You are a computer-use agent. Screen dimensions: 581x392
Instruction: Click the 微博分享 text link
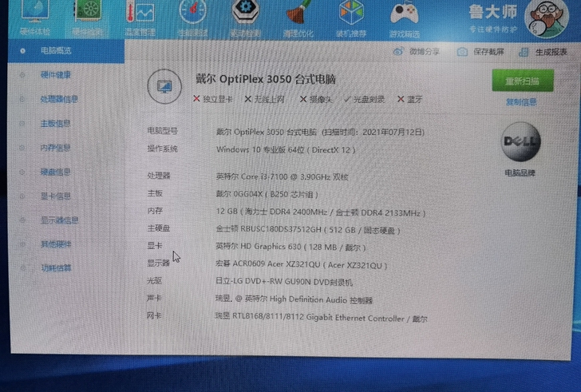coord(425,52)
